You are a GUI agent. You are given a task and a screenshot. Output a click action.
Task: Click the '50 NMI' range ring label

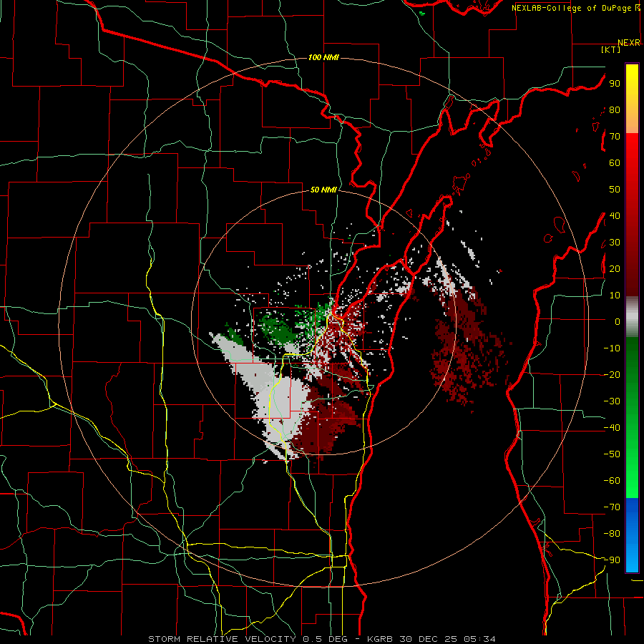[x=323, y=190]
